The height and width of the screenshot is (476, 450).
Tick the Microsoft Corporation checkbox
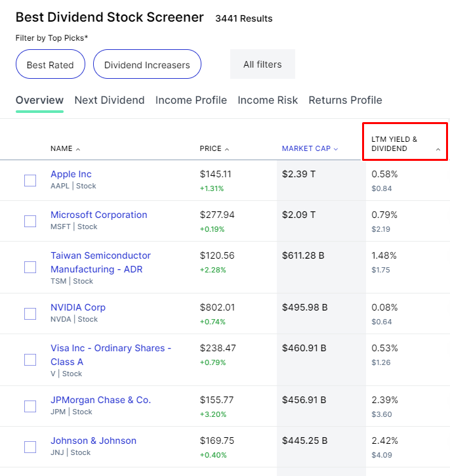pos(30,221)
